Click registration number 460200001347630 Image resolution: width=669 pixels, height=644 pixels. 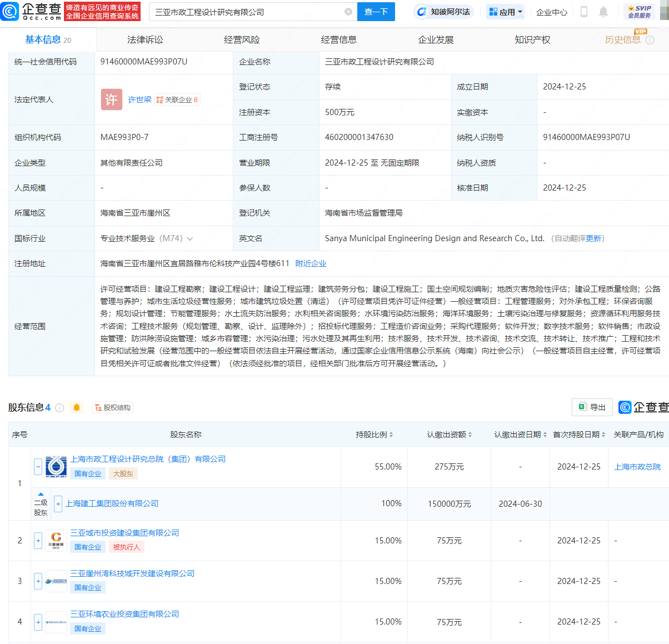point(359,137)
